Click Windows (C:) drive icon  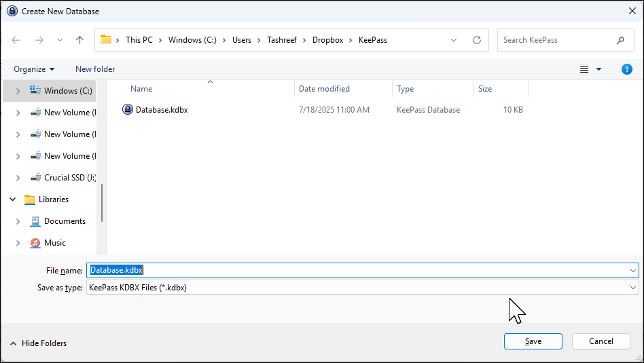pyautogui.click(x=35, y=90)
